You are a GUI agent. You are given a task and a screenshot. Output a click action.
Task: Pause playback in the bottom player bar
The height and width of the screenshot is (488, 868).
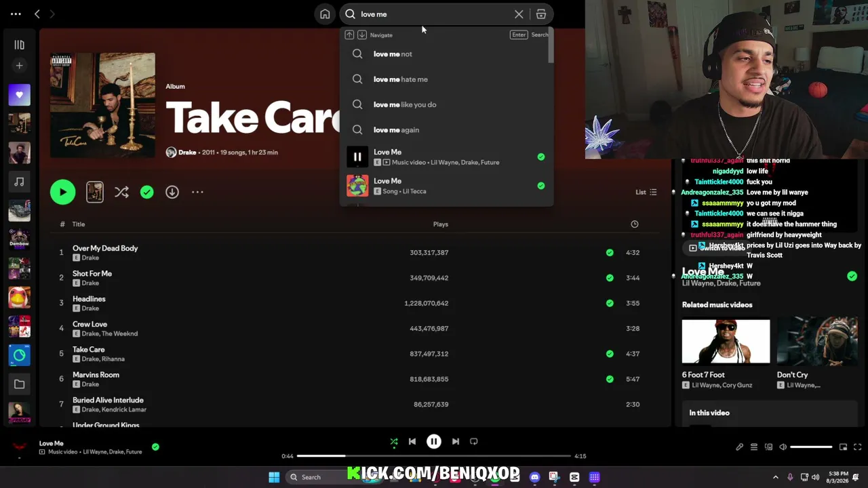coord(434,442)
